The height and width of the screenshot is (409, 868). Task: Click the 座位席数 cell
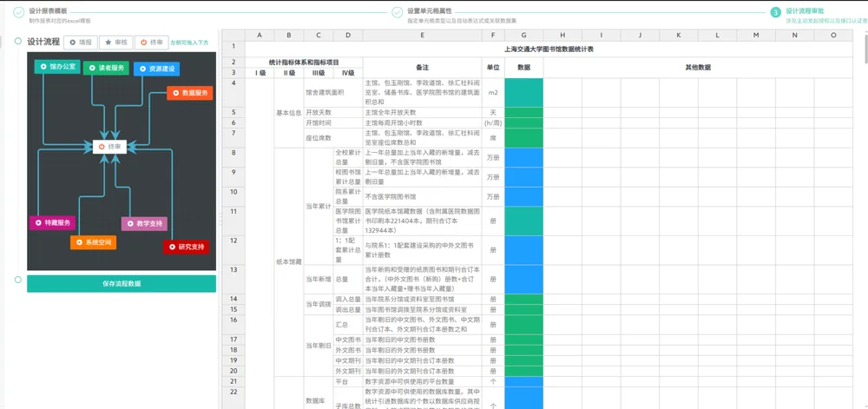pyautogui.click(x=333, y=138)
